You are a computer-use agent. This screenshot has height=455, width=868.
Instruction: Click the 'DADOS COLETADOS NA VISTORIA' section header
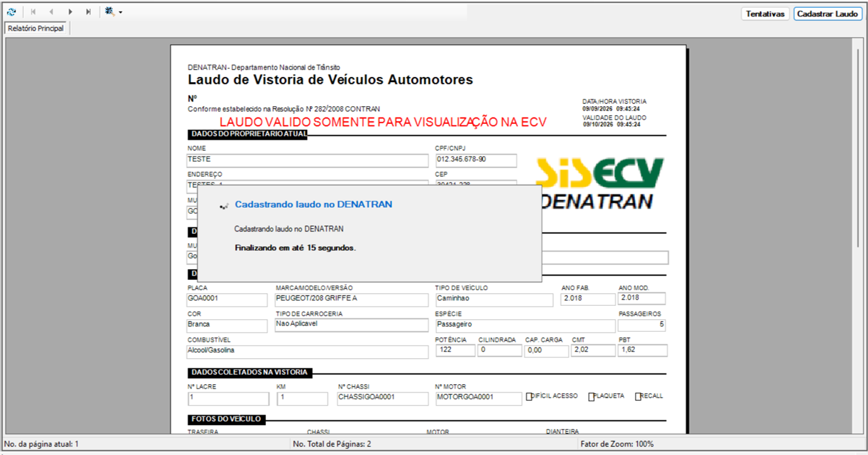[250, 373]
